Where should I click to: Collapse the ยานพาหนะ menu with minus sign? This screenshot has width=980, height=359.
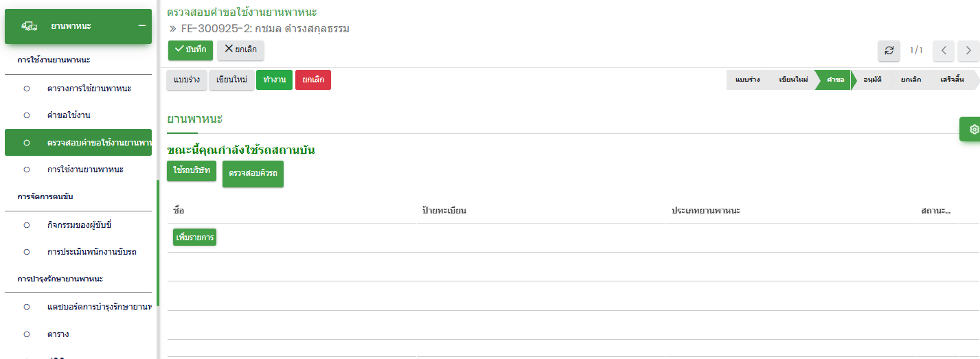(x=141, y=26)
